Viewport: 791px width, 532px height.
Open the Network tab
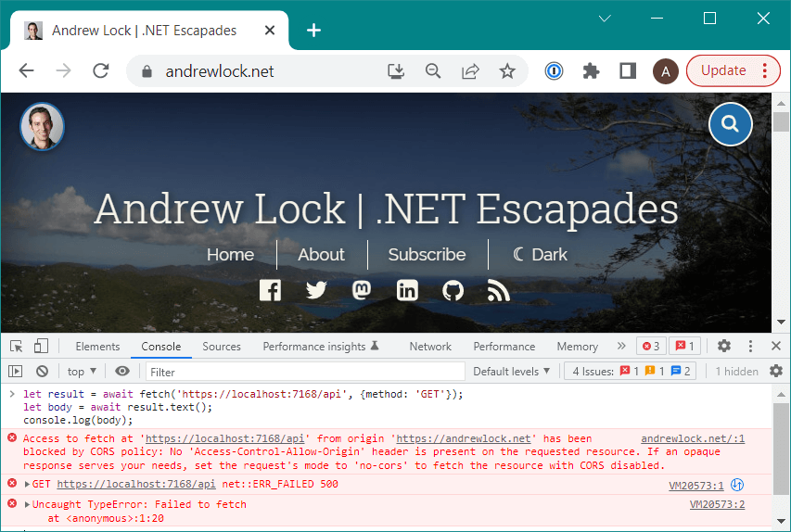tap(430, 347)
